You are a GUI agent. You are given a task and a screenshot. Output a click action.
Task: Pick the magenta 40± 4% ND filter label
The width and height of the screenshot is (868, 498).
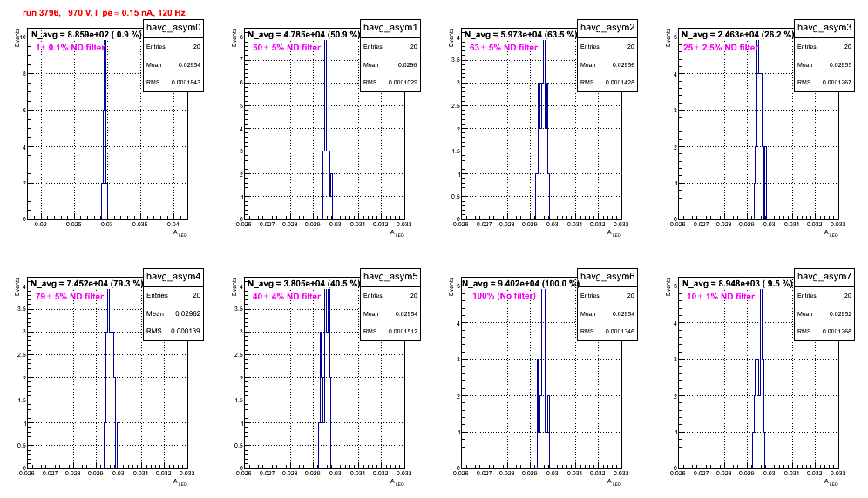(287, 297)
